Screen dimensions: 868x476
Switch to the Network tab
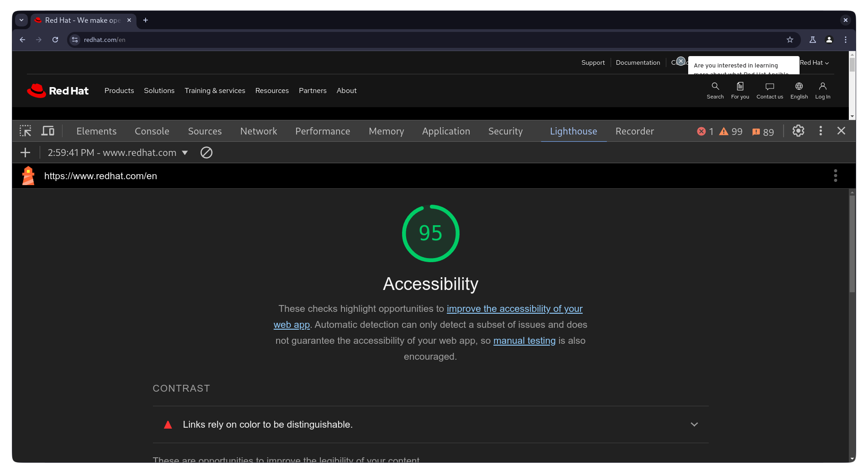pyautogui.click(x=258, y=131)
